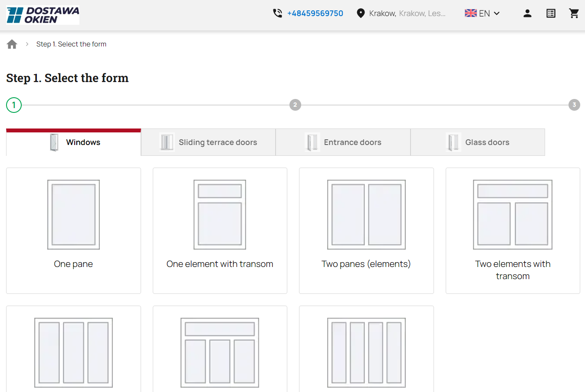Click the location pin icon
Viewport: 585px width, 392px height.
point(361,13)
